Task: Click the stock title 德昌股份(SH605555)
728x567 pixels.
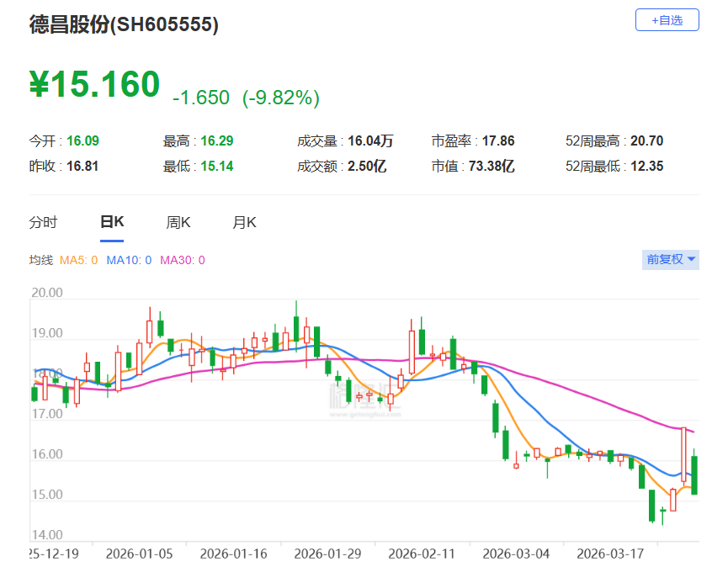Action: [124, 24]
